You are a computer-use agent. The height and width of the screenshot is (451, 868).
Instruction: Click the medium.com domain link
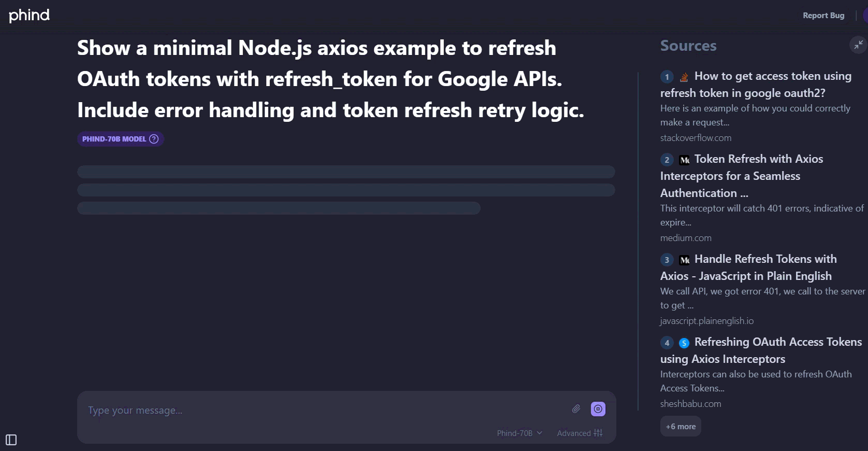[686, 238]
